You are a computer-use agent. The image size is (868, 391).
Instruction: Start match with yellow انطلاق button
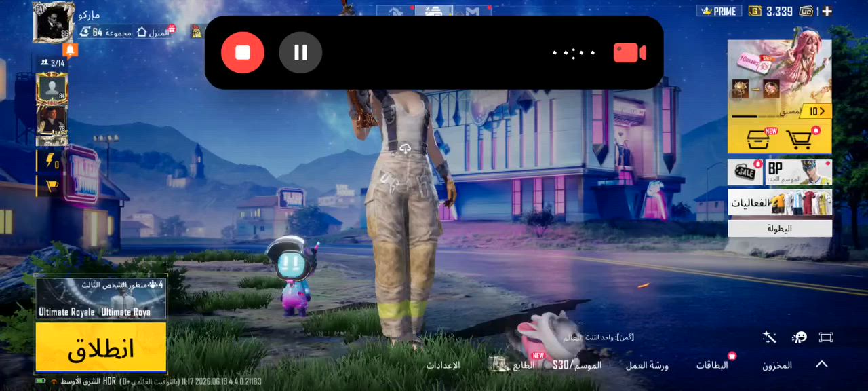101,348
